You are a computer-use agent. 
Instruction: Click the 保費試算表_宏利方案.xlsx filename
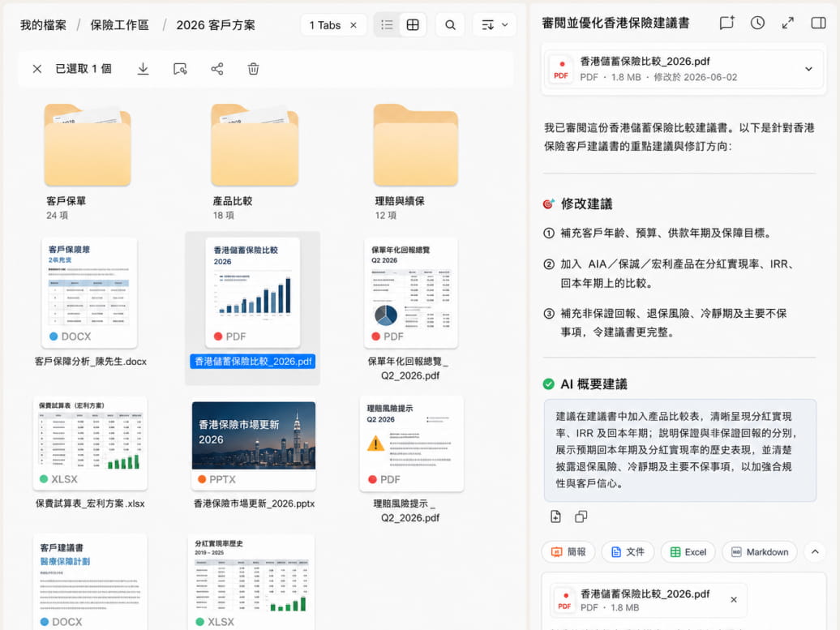(90, 504)
